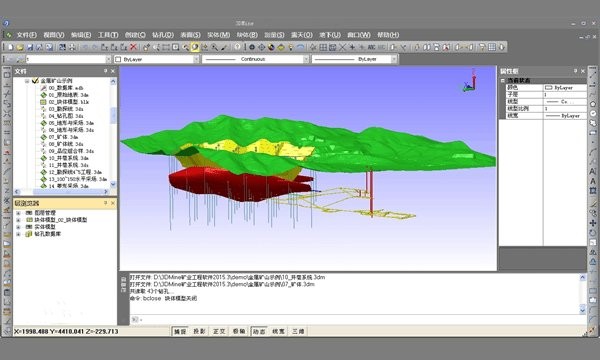Click the 00_数据库.mdb database file icon
The height and width of the screenshot is (360, 600).
pos(43,88)
